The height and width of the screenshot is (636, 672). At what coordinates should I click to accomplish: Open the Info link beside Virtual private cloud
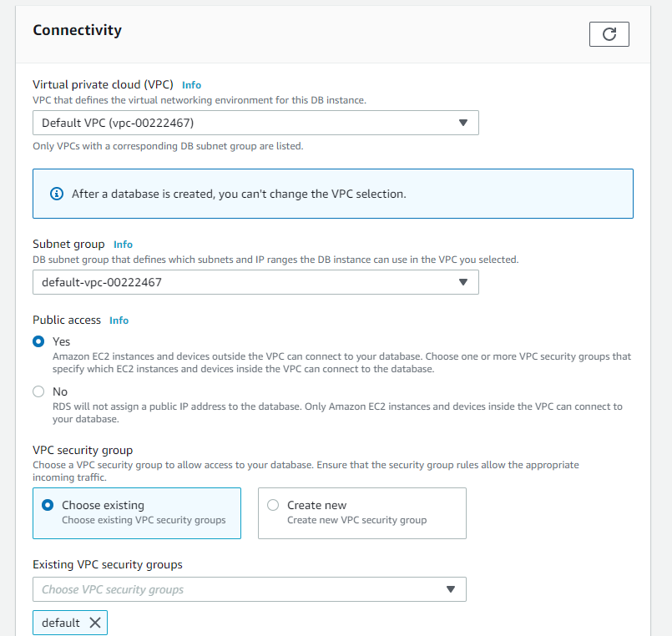191,85
